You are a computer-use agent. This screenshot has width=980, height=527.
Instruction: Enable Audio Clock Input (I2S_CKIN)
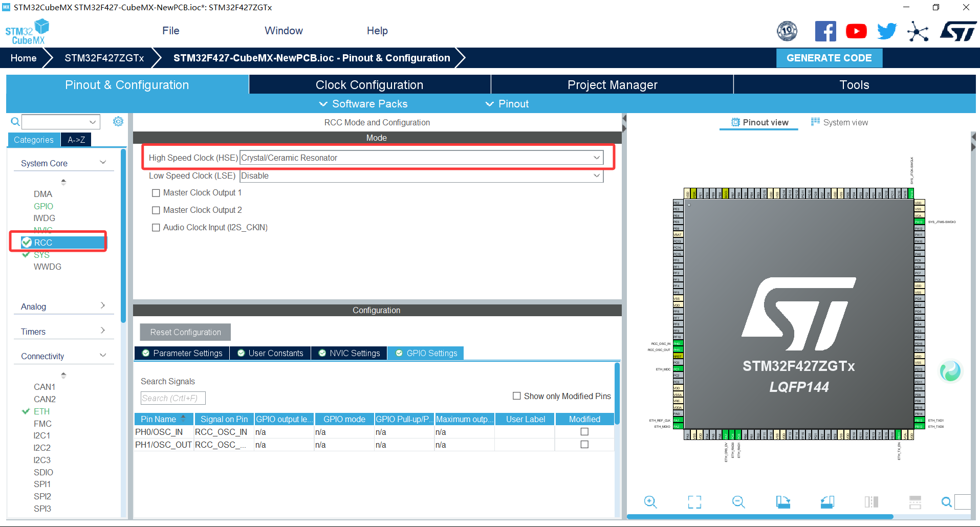coord(156,227)
